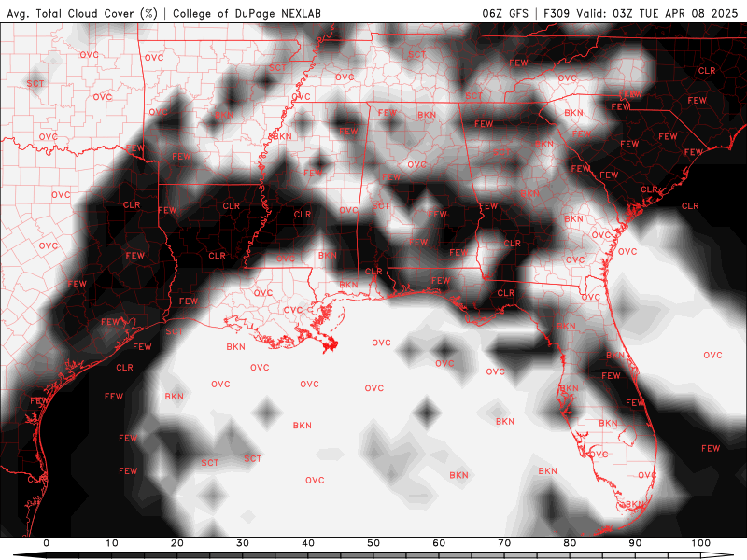
Task: Click the "College of DuPage NEXLAB" text
Action: (x=247, y=13)
